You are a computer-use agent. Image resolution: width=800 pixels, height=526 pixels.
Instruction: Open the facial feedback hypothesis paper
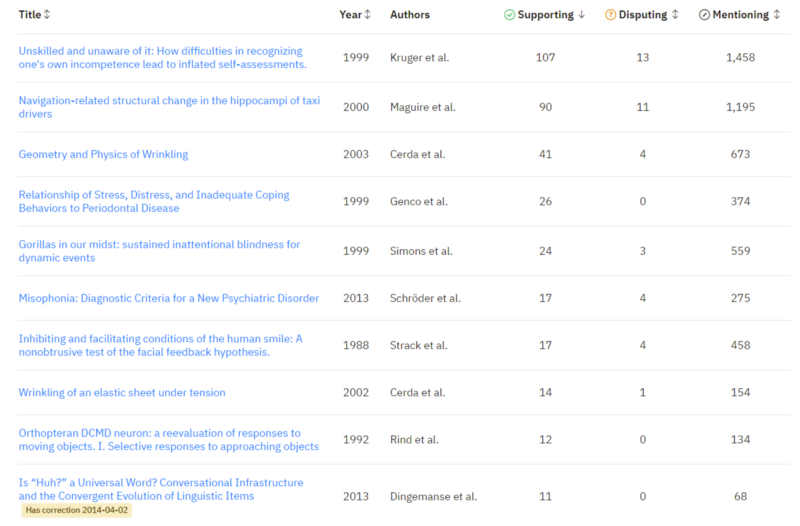(160, 345)
